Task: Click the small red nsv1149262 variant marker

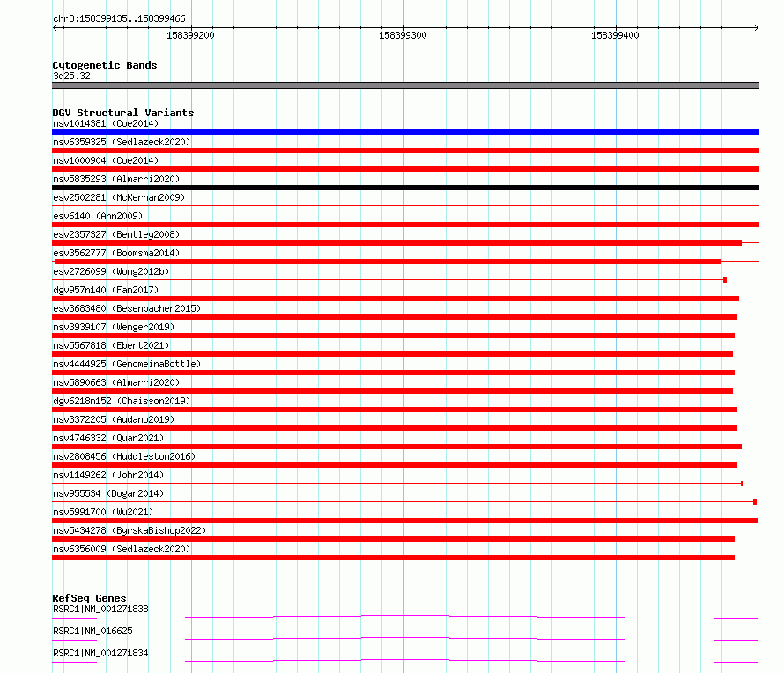Action: coord(742,484)
